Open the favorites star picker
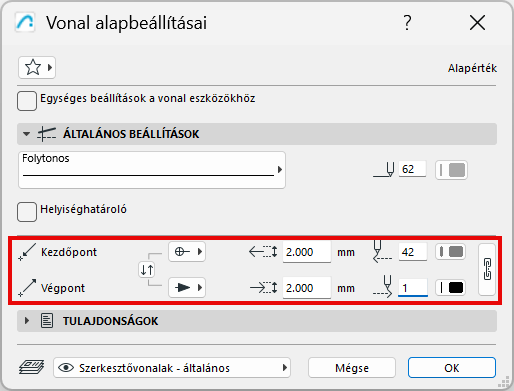Viewport: 514px width, 391px height. pyautogui.click(x=37, y=68)
